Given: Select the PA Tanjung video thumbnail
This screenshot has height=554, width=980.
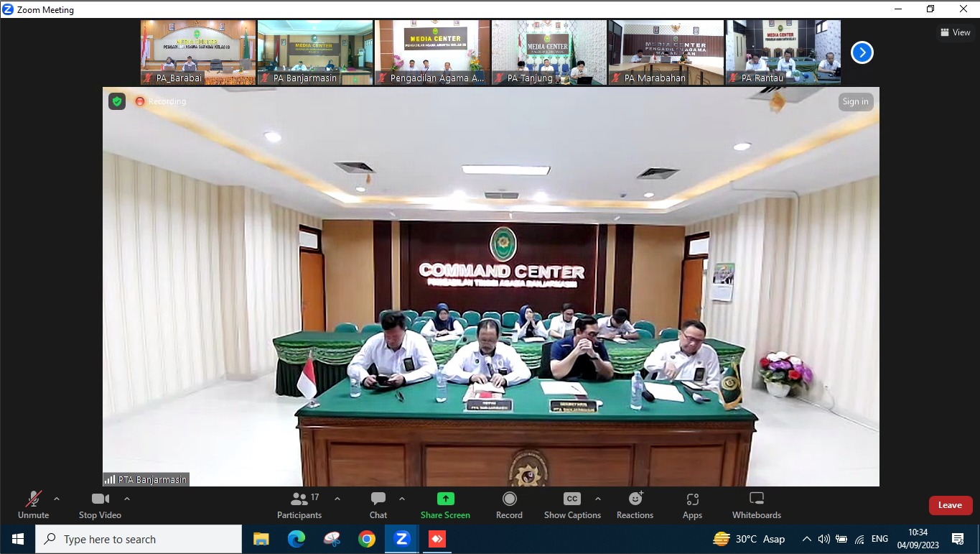Looking at the screenshot, I should point(549,52).
